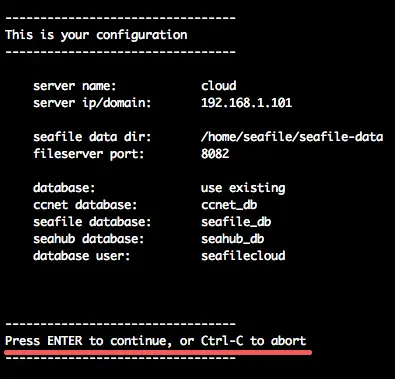Select the path /home/seafile/seafile-data
This screenshot has width=395, height=379.
pos(292,137)
